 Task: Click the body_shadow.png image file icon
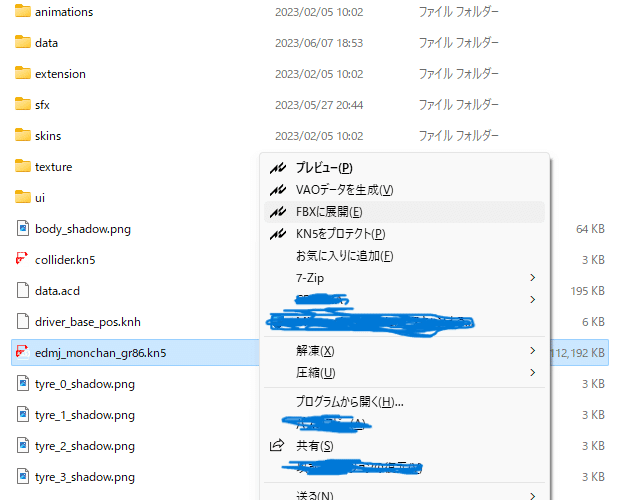pyautogui.click(x=23, y=228)
